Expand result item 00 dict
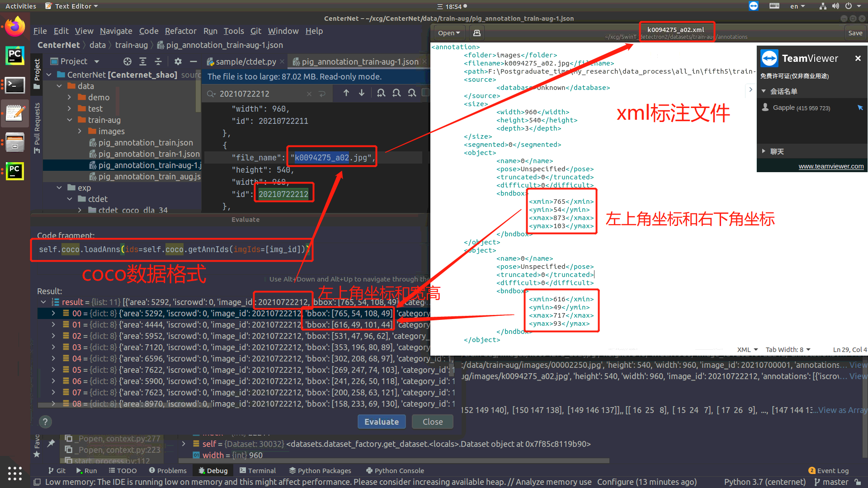The image size is (868, 488). coord(53,313)
